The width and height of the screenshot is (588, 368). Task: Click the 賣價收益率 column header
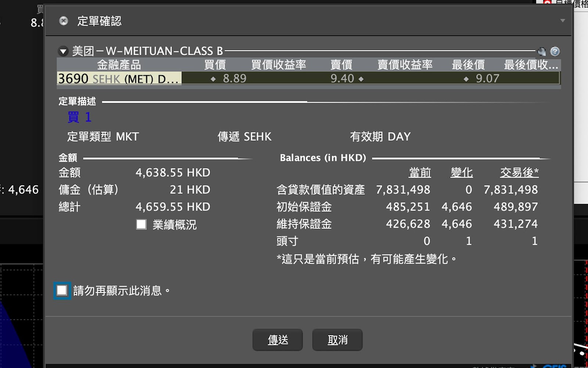point(405,65)
